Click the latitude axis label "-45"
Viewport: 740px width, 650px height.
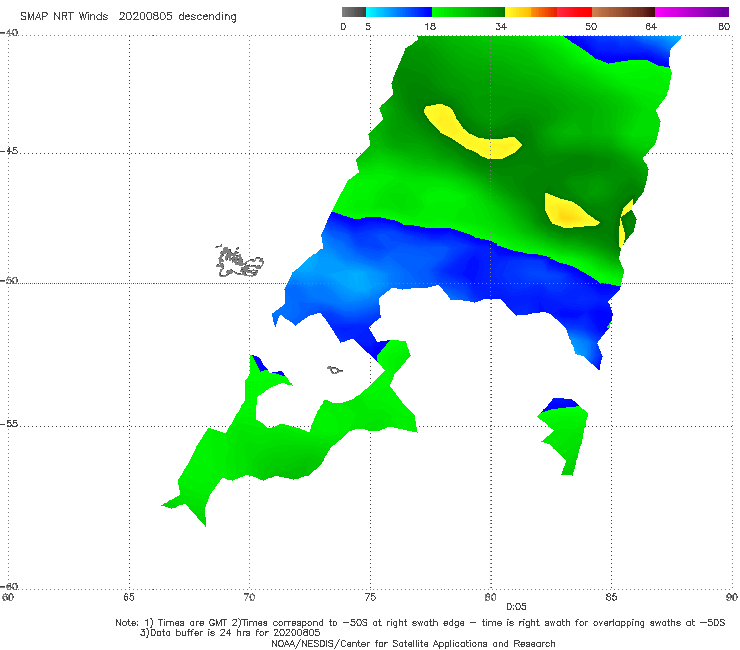(9, 151)
